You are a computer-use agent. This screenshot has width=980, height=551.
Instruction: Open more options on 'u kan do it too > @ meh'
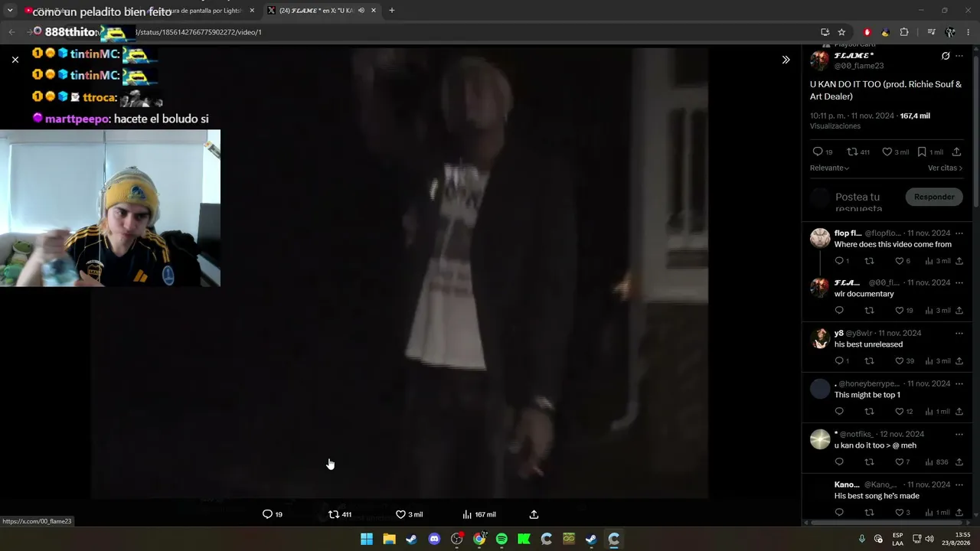tap(959, 434)
